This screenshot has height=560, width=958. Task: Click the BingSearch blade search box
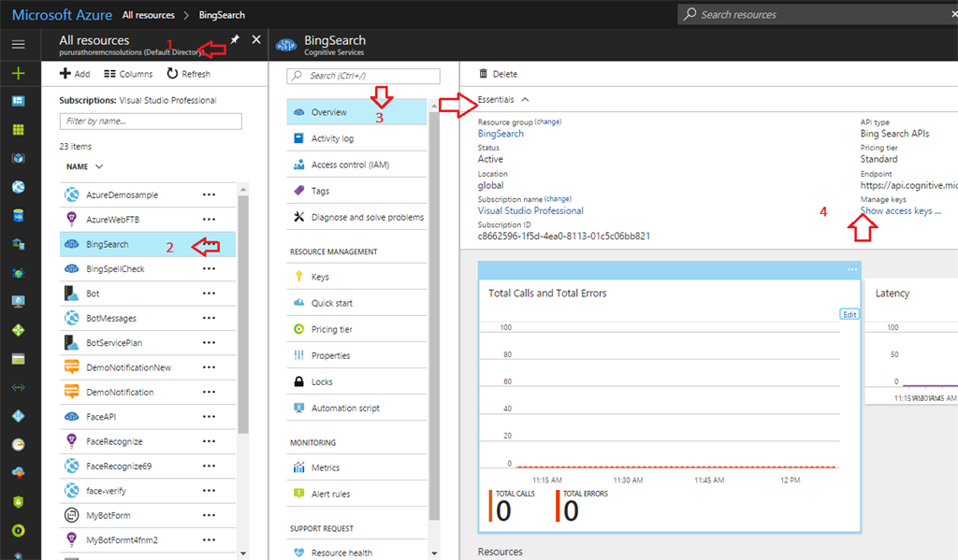(x=363, y=76)
